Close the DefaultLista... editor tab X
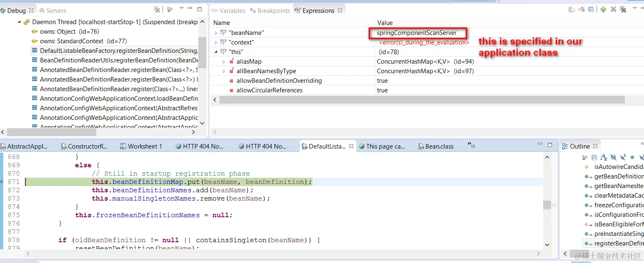This screenshot has height=263, width=644. (351, 146)
